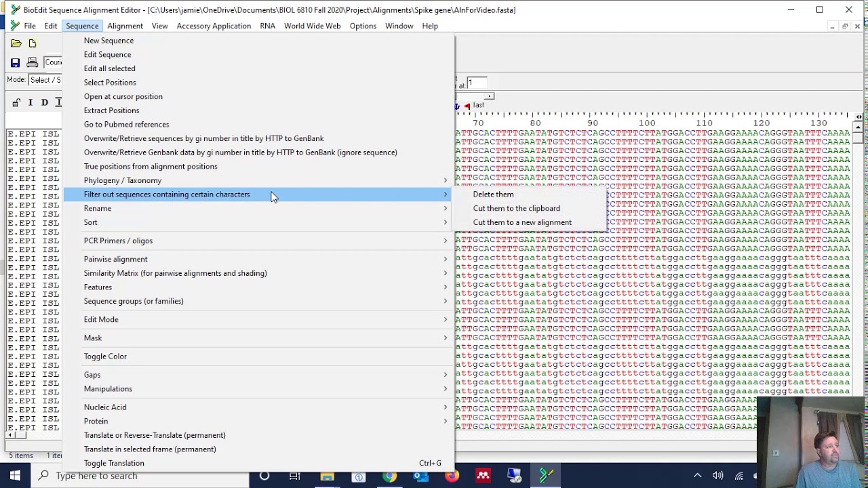868x488 pixels.
Task: Click the scroll speed slider below 'at' field
Action: (474, 96)
